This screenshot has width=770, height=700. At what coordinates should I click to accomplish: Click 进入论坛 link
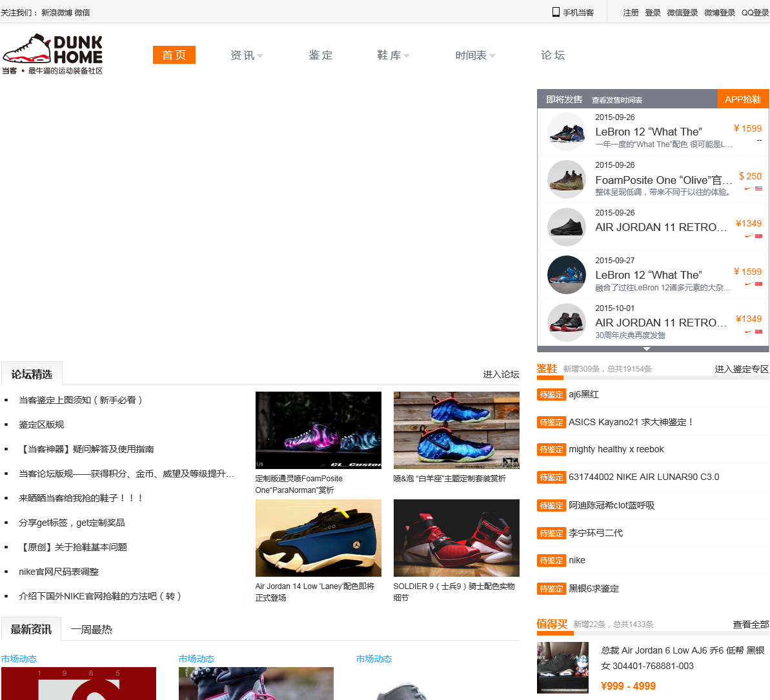click(501, 375)
